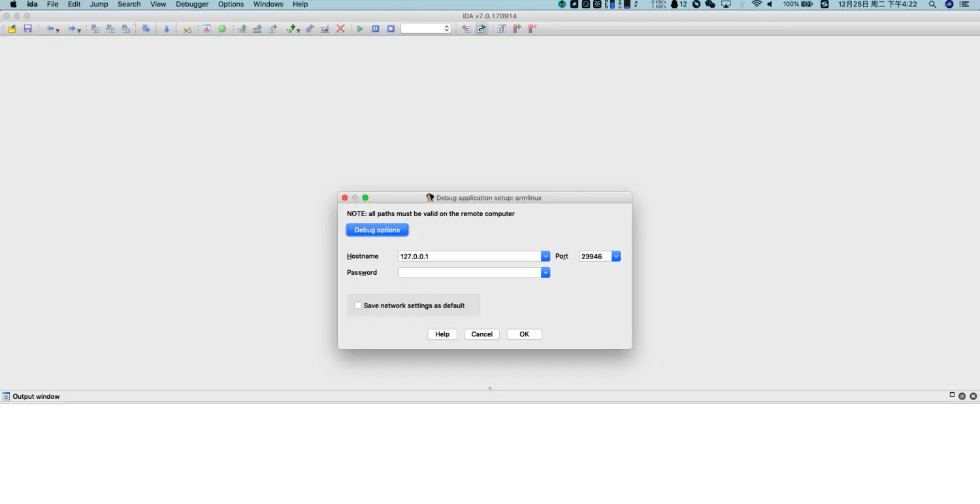Open macOS Spotlight search magnifier
Viewport: 980px width, 504px height.
[932, 4]
